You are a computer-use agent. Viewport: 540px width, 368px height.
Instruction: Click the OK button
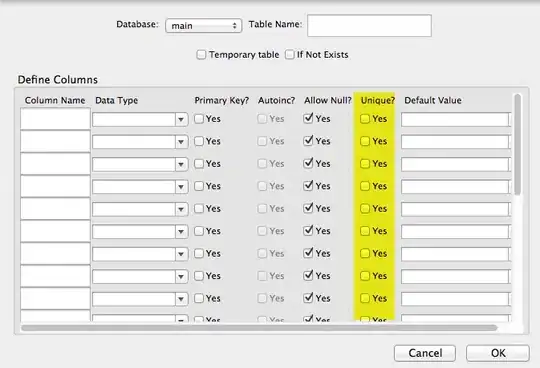tap(498, 353)
